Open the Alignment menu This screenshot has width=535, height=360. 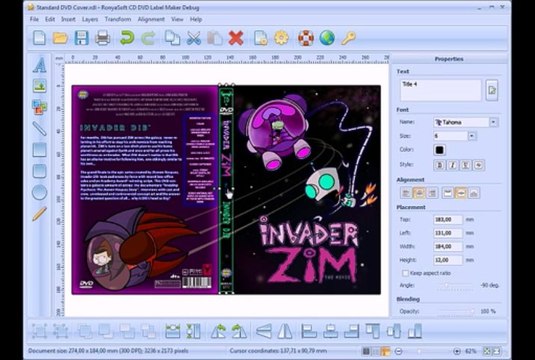tap(151, 19)
